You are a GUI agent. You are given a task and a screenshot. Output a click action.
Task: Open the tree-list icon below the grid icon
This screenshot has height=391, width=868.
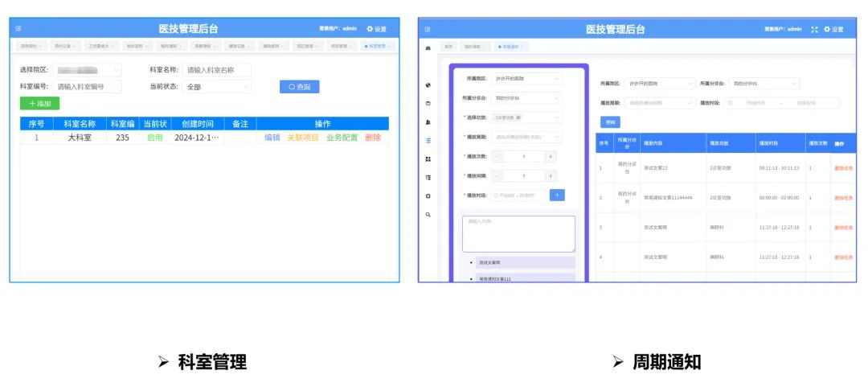coord(428,177)
